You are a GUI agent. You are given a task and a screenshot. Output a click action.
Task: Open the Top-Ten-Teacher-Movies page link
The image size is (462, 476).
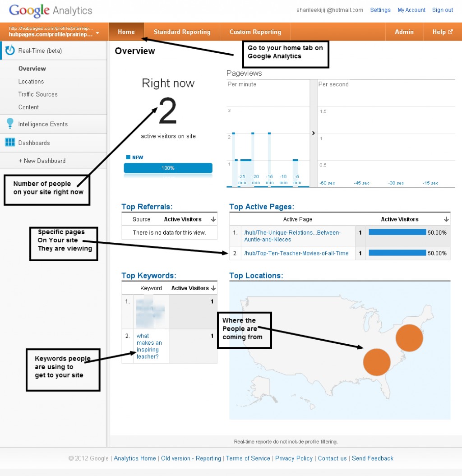296,253
